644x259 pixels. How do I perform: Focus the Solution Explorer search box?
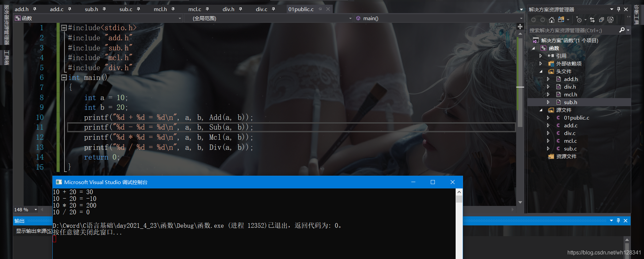point(573,30)
